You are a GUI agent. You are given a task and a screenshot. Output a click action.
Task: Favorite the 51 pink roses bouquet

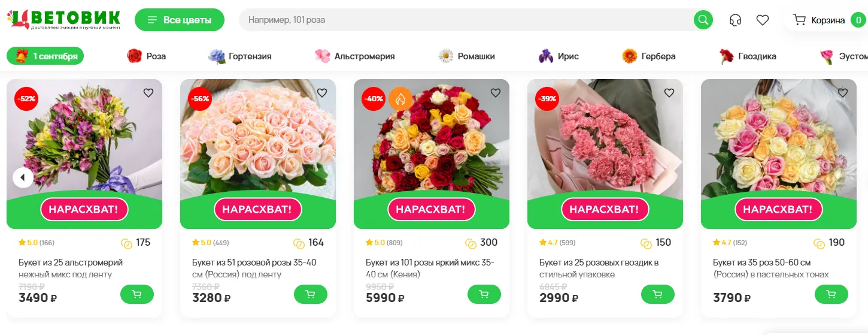pyautogui.click(x=322, y=93)
